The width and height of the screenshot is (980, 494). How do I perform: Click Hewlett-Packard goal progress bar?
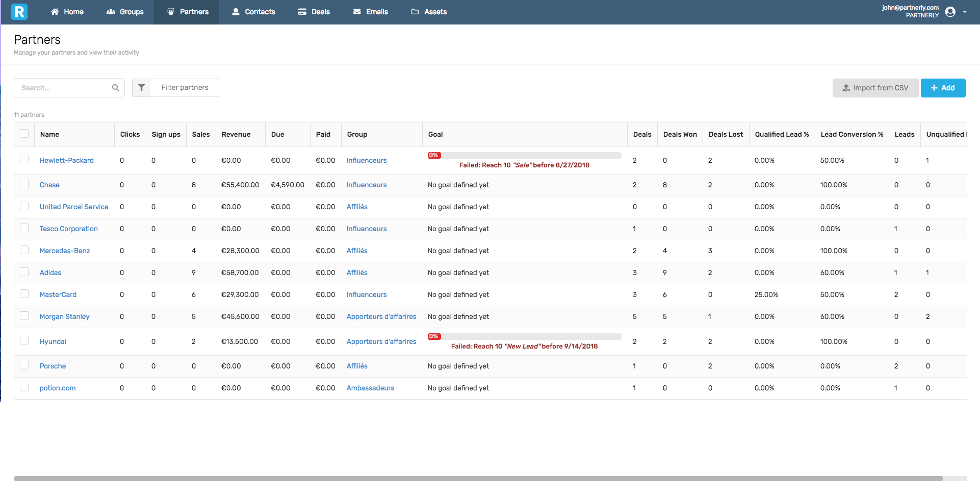(525, 155)
